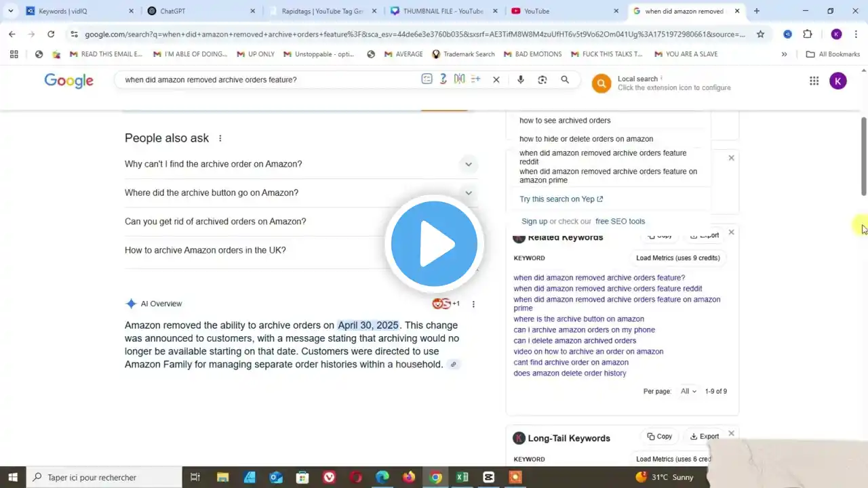Open the Google account avatar on the page
This screenshot has height=488, width=868.
tap(838, 81)
